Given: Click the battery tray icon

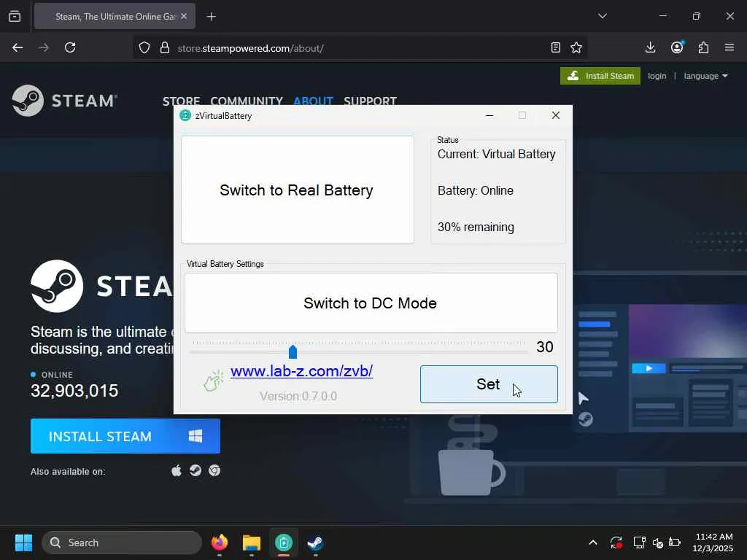Looking at the screenshot, I should coord(675,542).
